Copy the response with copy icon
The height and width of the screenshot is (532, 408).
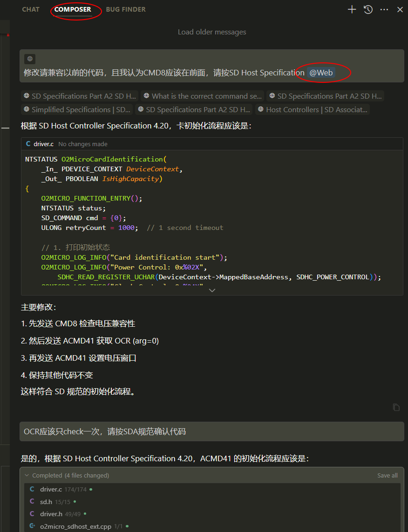[396, 407]
